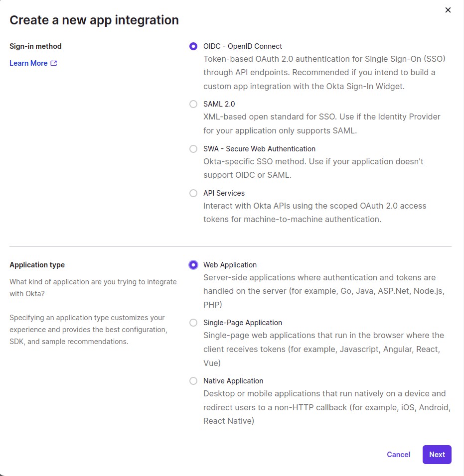Select OIDC - OpenID Connect radio button
The width and height of the screenshot is (464, 476).
tap(193, 46)
